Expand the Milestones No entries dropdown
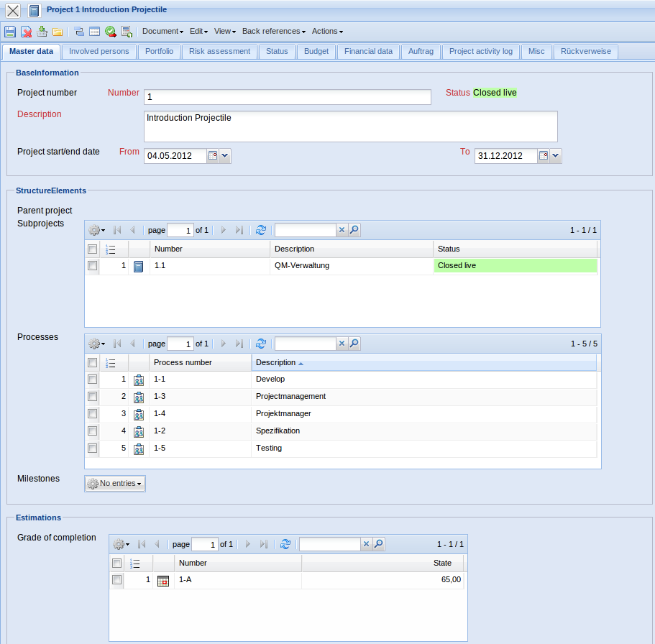The height and width of the screenshot is (644, 655). tap(115, 484)
